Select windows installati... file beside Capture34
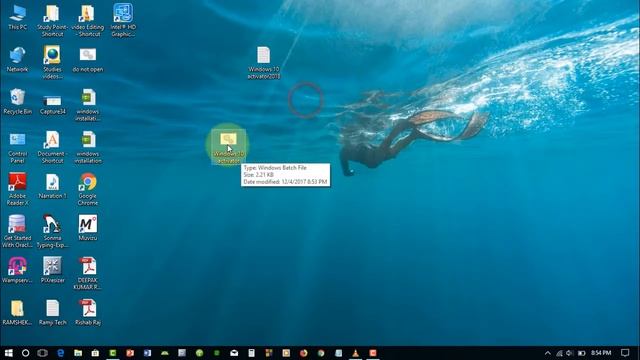640x360 pixels. click(88, 105)
